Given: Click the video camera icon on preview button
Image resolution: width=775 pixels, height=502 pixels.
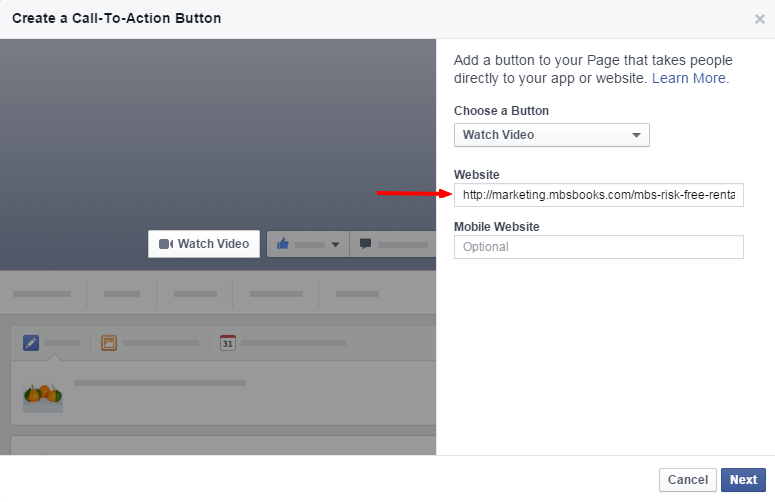Looking at the screenshot, I should tap(166, 244).
